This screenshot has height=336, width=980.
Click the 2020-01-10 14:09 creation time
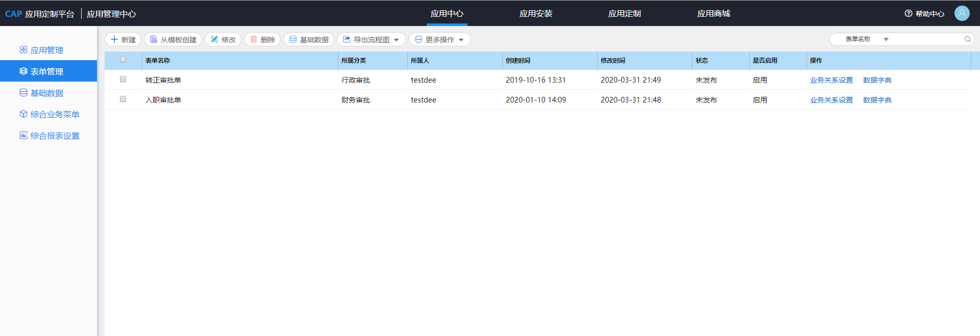pos(536,100)
